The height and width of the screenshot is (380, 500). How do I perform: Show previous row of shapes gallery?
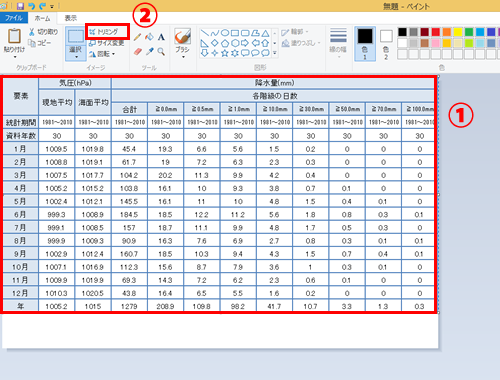(275, 33)
